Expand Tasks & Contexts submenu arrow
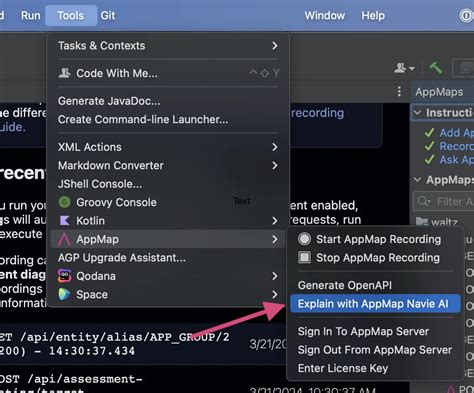This screenshot has width=474, height=393. coord(275,45)
